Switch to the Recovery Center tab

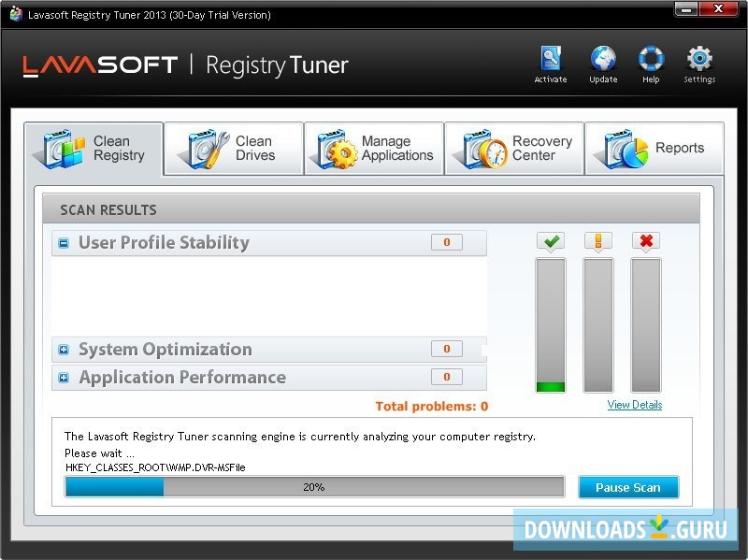pos(514,148)
